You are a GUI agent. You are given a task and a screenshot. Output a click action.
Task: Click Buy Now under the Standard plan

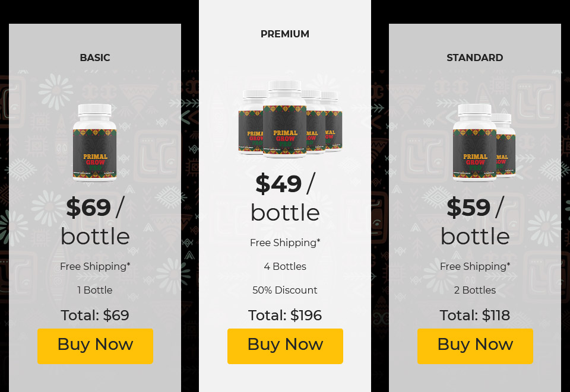pyautogui.click(x=475, y=346)
